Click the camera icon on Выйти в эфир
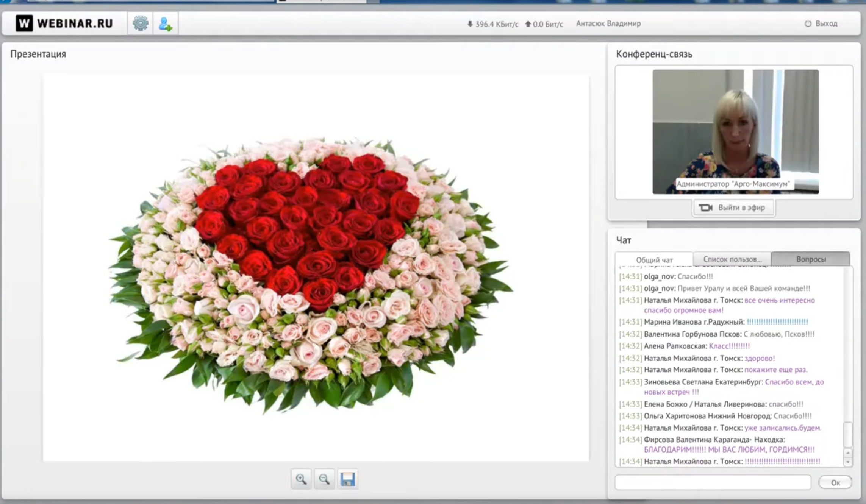Viewport: 866px width, 504px height. coord(705,208)
